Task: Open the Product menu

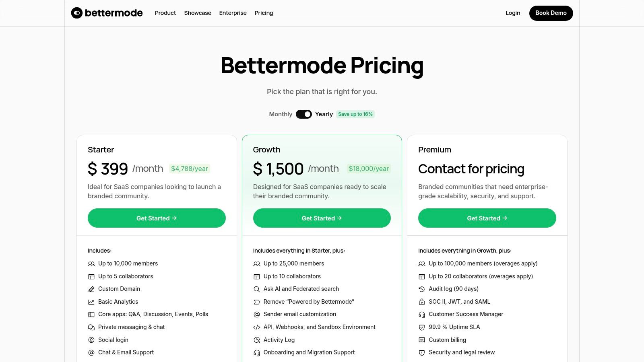Action: (x=165, y=13)
